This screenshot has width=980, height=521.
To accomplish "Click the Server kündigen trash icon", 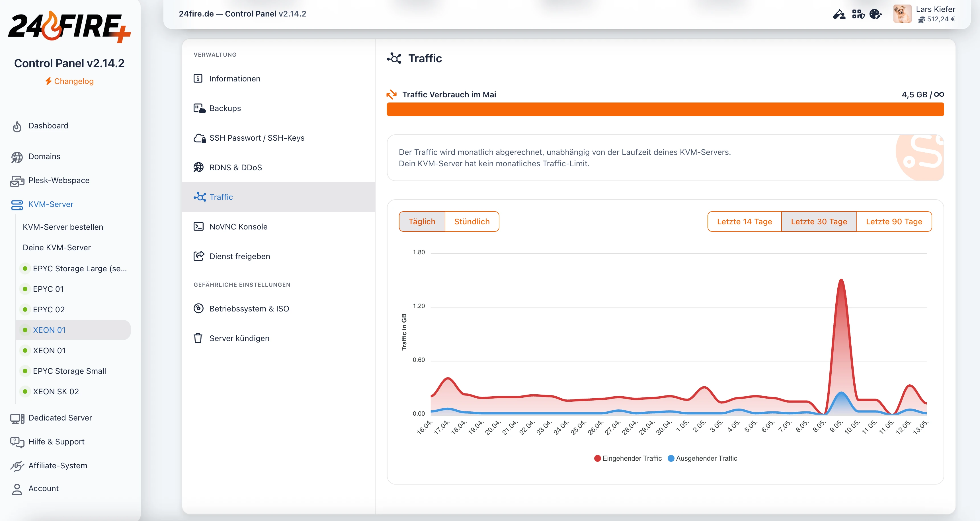I will [198, 338].
